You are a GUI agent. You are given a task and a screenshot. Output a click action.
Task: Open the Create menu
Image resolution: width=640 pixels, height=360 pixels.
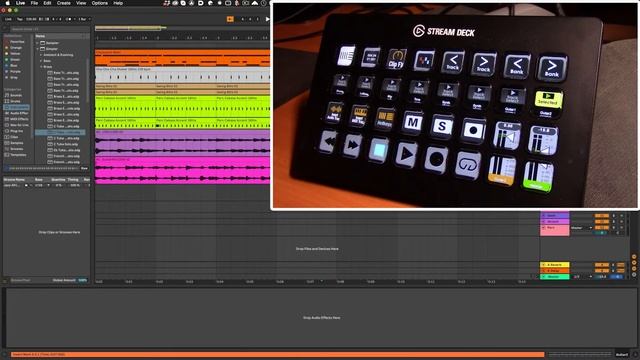pos(64,3)
